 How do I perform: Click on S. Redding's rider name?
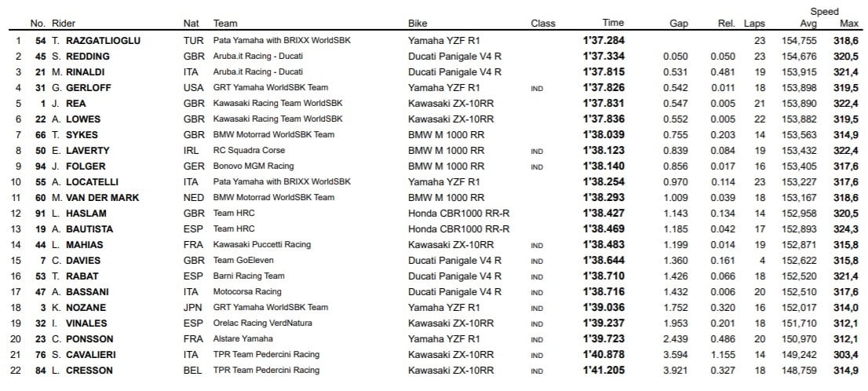(x=82, y=57)
